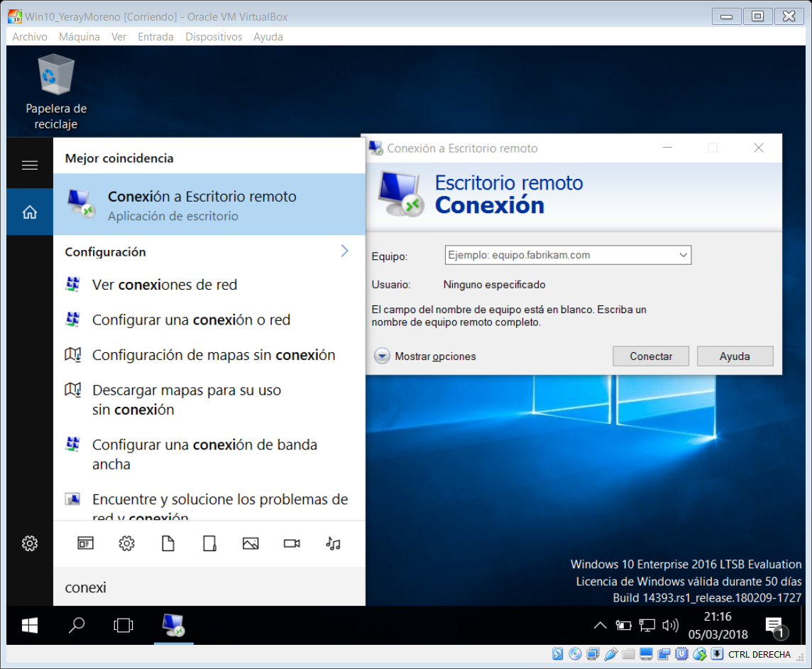Click the Conectar button
812x669 pixels.
pyautogui.click(x=651, y=357)
